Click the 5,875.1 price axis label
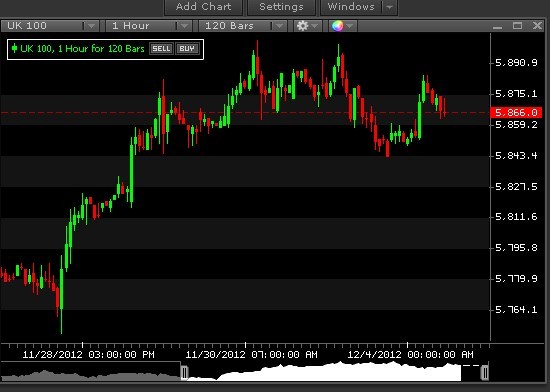Screen dimensions: 550x392 point(516,94)
